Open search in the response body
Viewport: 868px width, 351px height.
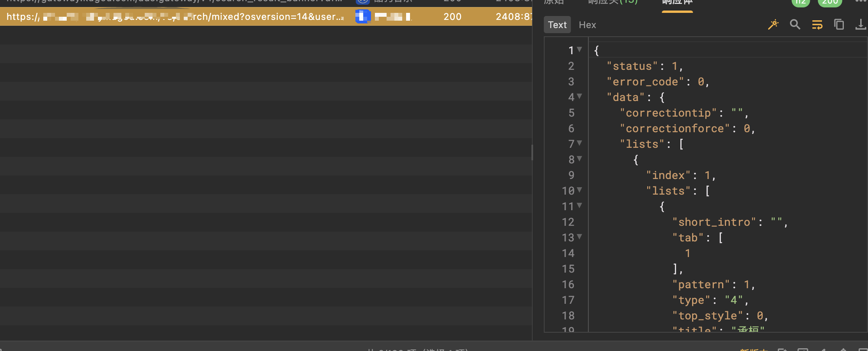click(x=795, y=25)
